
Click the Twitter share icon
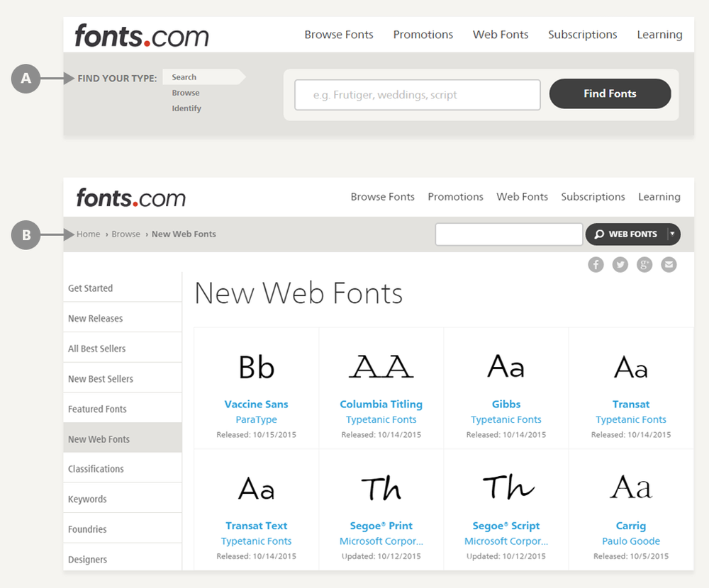[x=620, y=264]
